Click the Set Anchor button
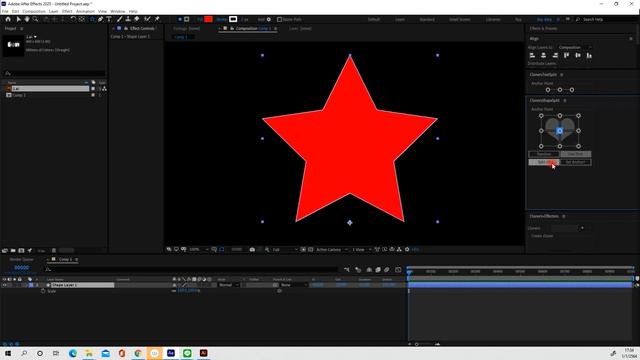The image size is (640, 360). (576, 162)
